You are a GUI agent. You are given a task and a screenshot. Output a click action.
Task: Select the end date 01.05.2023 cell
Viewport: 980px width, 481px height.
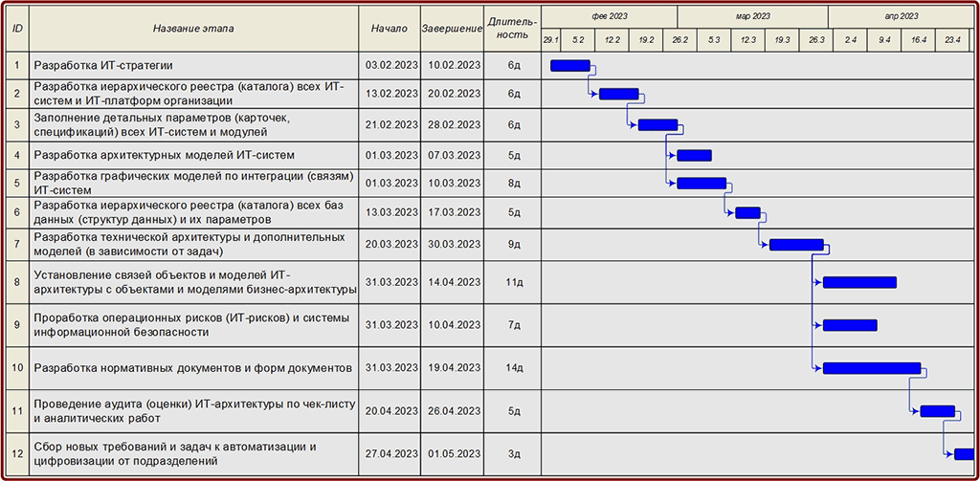[452, 454]
